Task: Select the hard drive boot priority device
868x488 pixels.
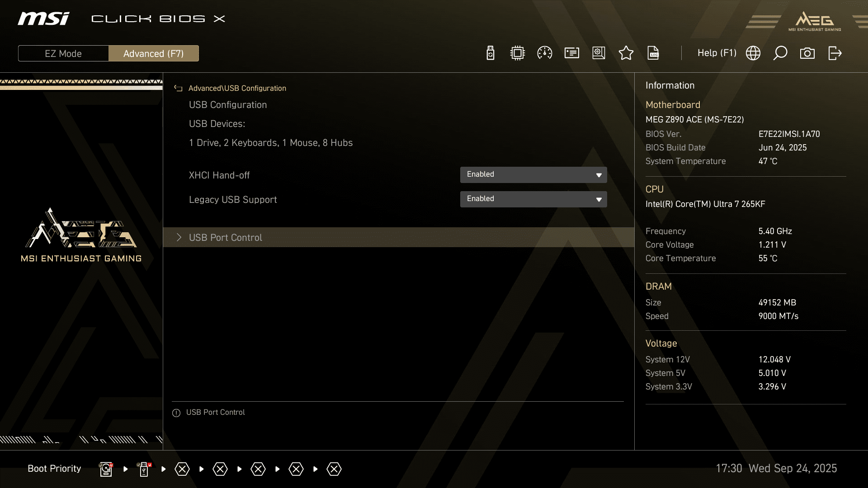Action: [x=106, y=469]
